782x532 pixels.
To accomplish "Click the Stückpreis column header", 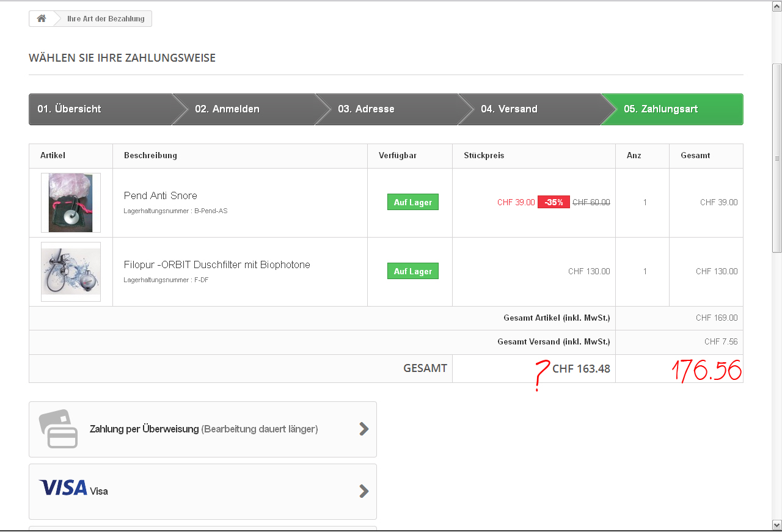I will [484, 156].
